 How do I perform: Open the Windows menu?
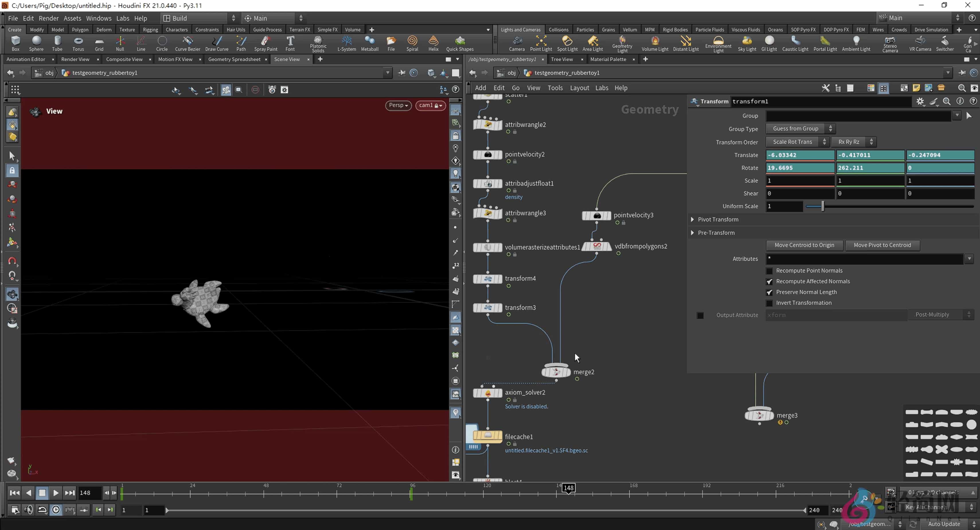(99, 18)
